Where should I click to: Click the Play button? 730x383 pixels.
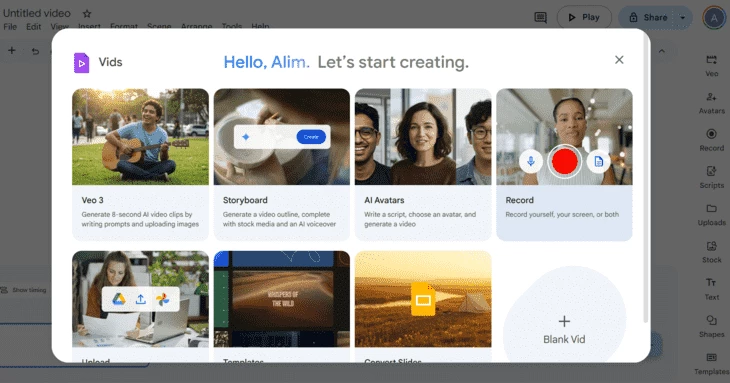[x=584, y=18]
